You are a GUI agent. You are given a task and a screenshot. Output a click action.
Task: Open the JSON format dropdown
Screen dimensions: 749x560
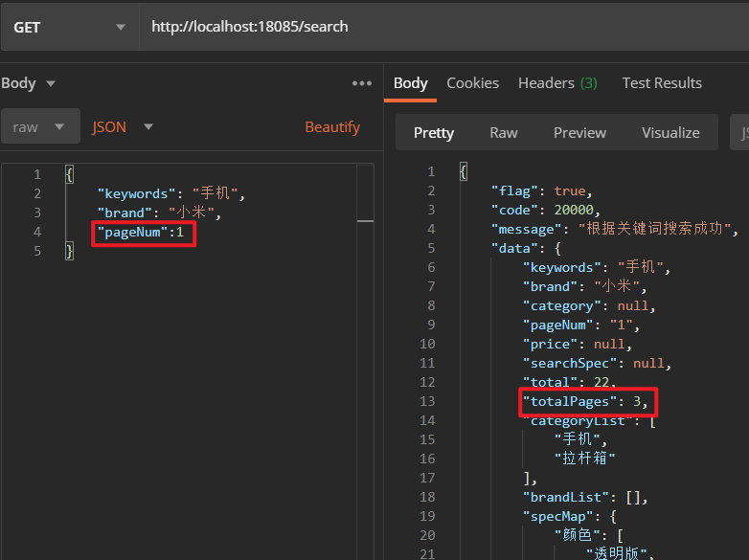point(123,127)
